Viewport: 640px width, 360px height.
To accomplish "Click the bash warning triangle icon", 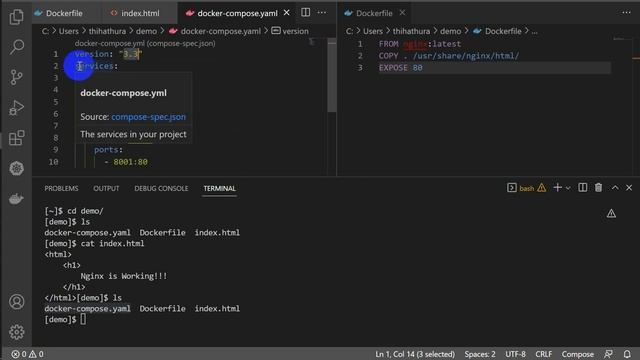I will coord(542,188).
